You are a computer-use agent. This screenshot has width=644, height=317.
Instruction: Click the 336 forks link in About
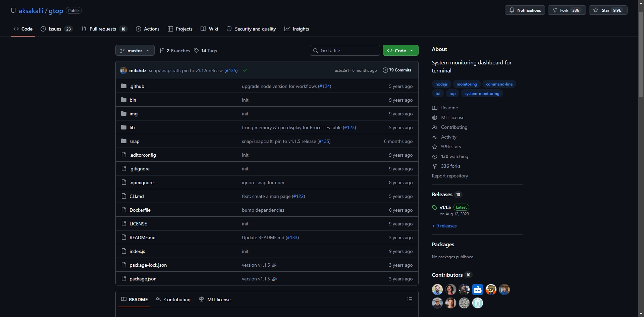451,166
